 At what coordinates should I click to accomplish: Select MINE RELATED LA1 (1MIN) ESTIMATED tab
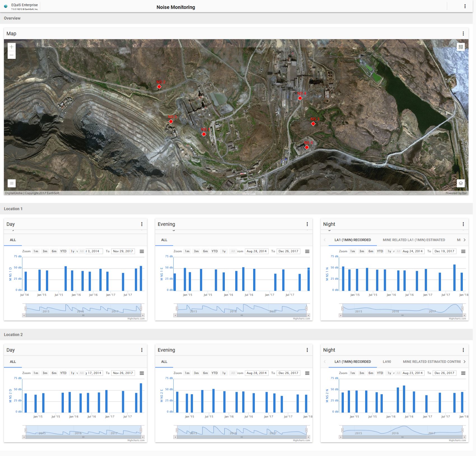(414, 240)
